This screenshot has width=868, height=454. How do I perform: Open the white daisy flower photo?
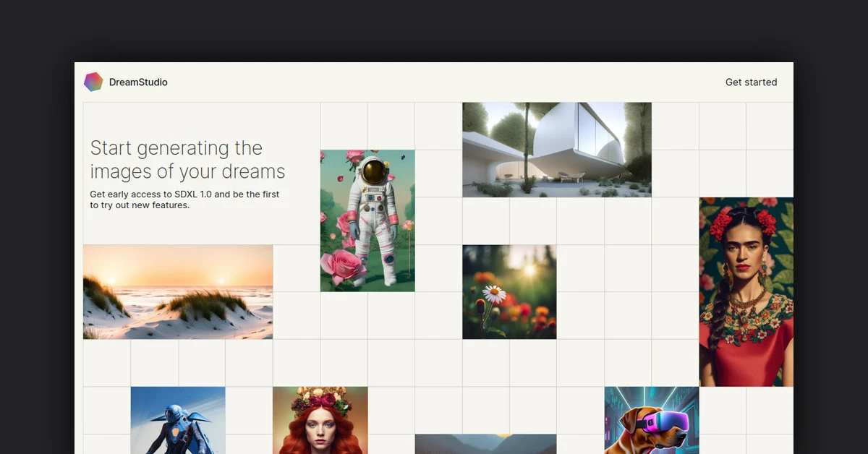tap(509, 292)
